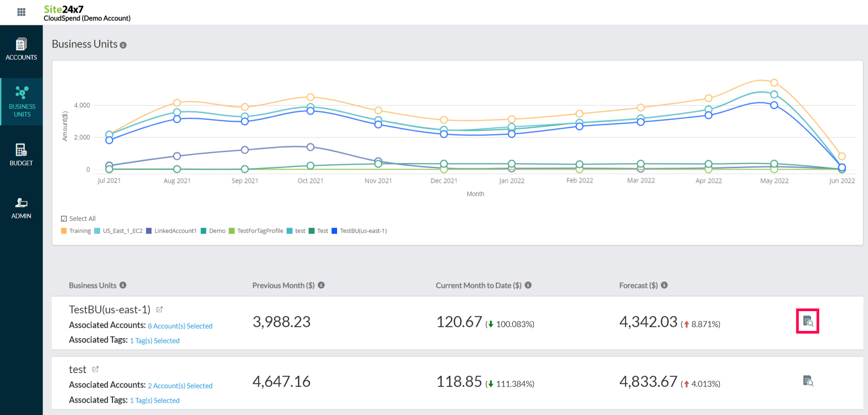Image resolution: width=868 pixels, height=415 pixels.
Task: Click 8 Account(s) Selected link
Action: coord(180,326)
